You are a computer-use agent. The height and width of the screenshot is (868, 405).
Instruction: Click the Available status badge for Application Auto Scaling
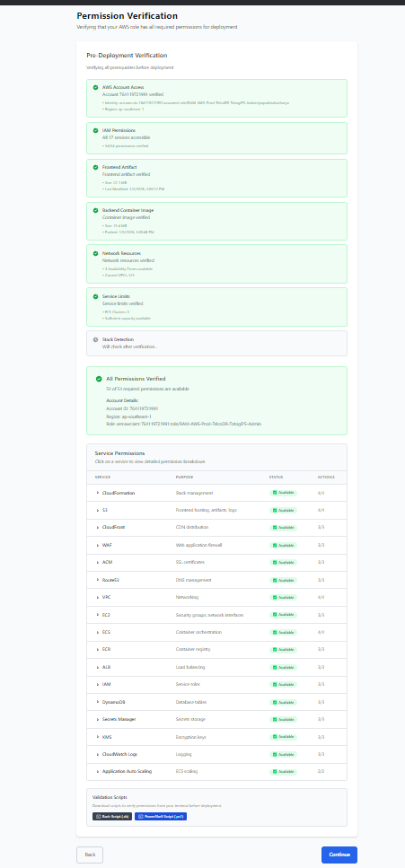coord(283,772)
